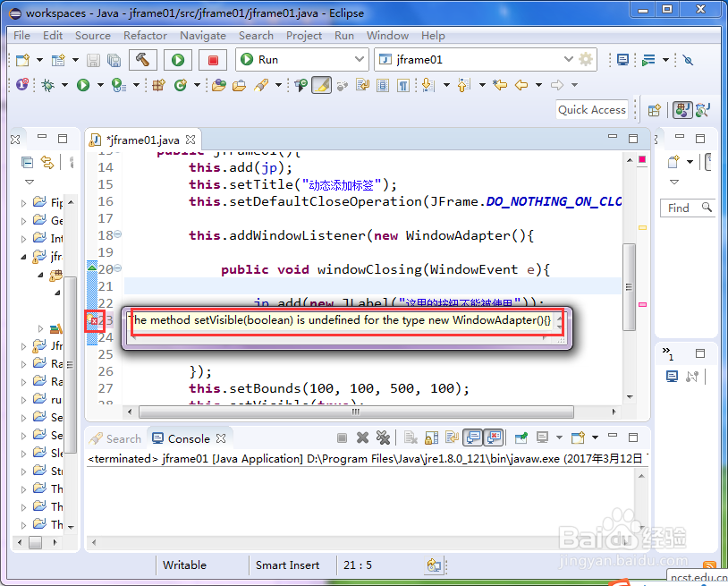Toggle Scroll Lock in Console
This screenshot has height=586, width=728.
click(x=431, y=437)
